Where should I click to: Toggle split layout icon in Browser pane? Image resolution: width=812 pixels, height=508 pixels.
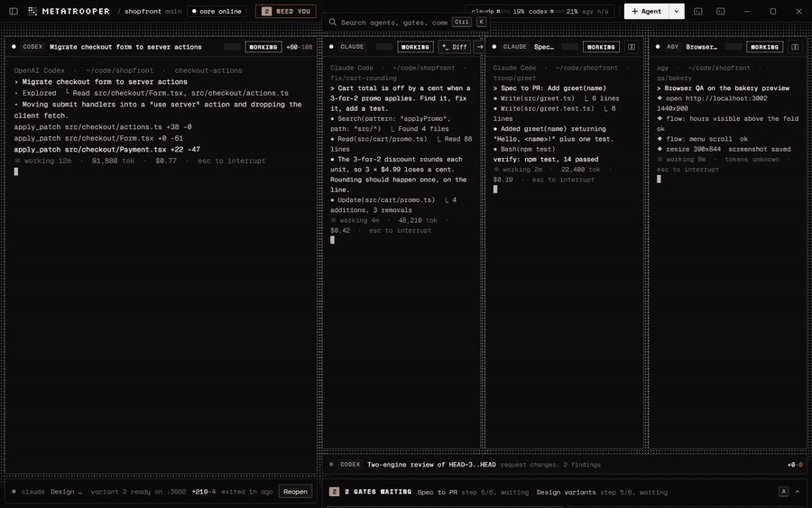[x=795, y=47]
